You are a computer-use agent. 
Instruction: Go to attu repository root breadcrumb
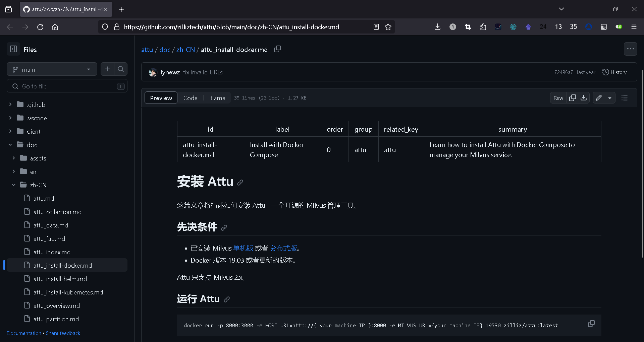tap(147, 50)
